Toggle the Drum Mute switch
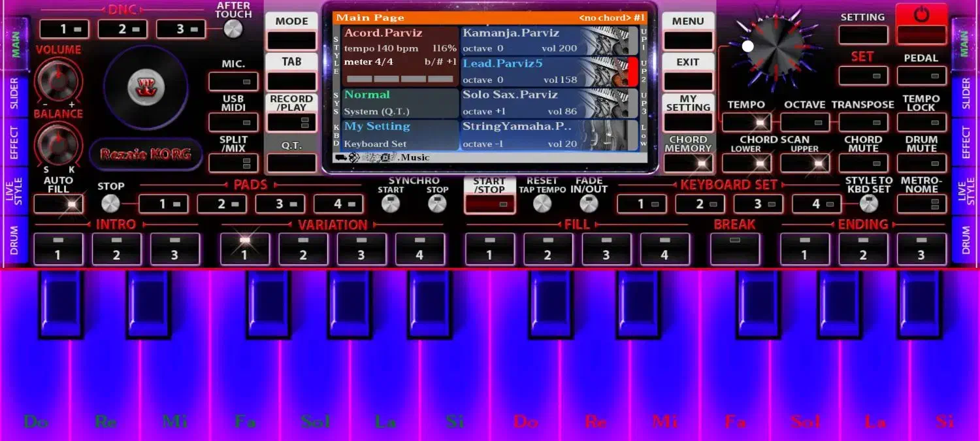The width and height of the screenshot is (980, 441). [921, 162]
